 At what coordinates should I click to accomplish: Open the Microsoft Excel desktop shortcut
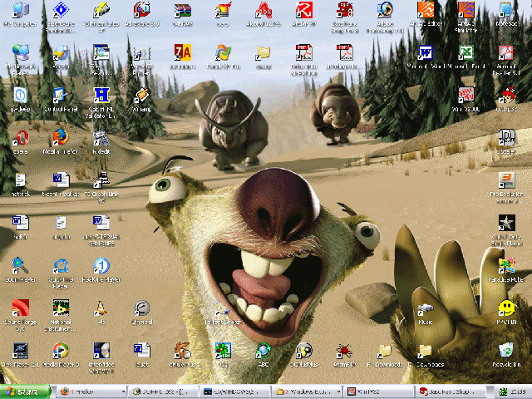[x=465, y=53]
